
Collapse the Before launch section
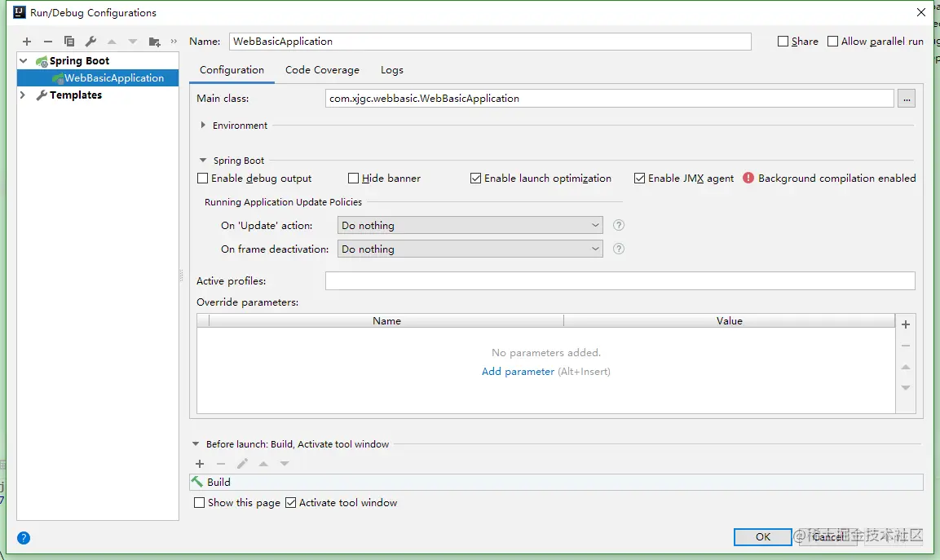coord(196,443)
